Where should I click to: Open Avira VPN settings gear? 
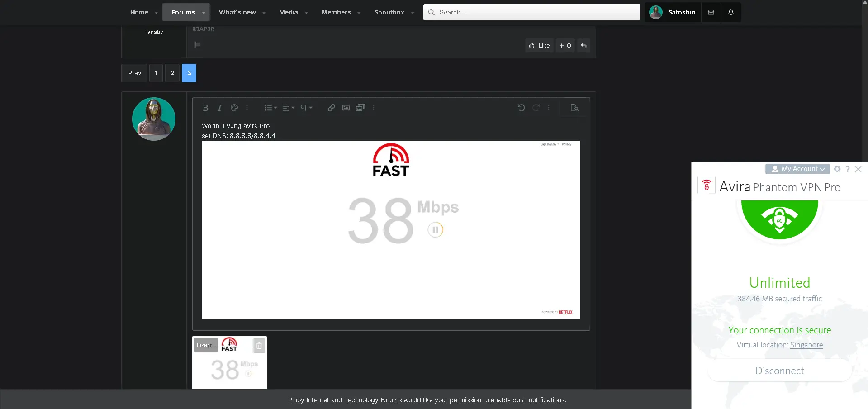(x=837, y=169)
